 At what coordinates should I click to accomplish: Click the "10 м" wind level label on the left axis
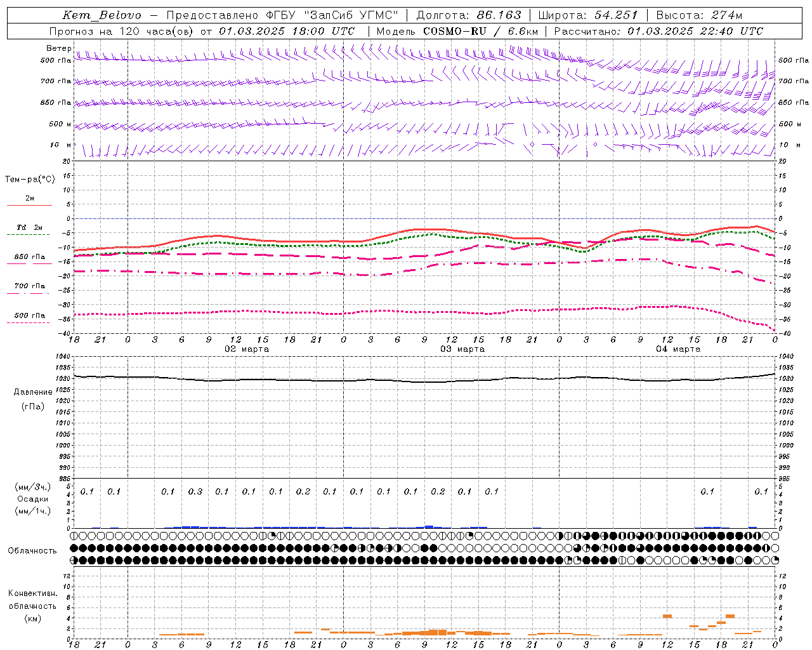(x=61, y=145)
